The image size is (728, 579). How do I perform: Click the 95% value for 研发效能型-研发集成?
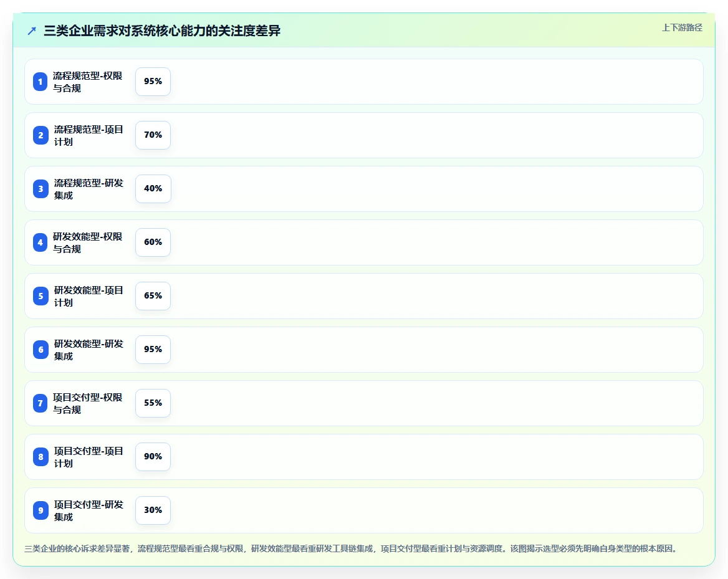pyautogui.click(x=153, y=350)
